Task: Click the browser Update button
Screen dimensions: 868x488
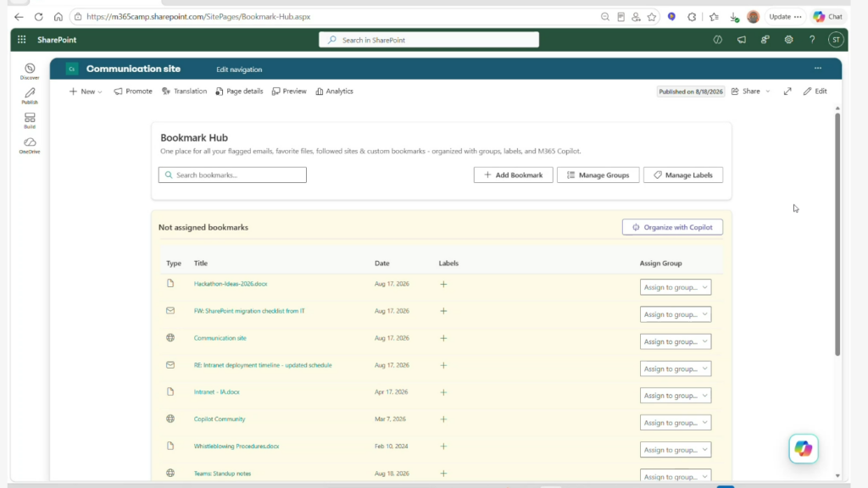Action: 785,17
